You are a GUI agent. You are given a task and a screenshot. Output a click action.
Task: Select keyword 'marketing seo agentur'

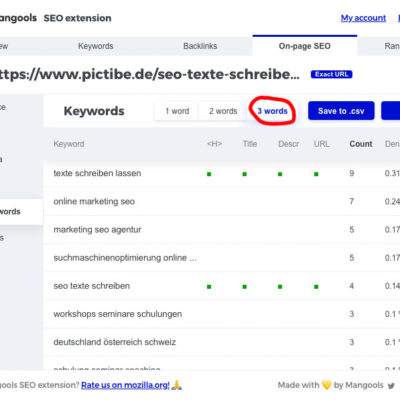pyautogui.click(x=97, y=230)
